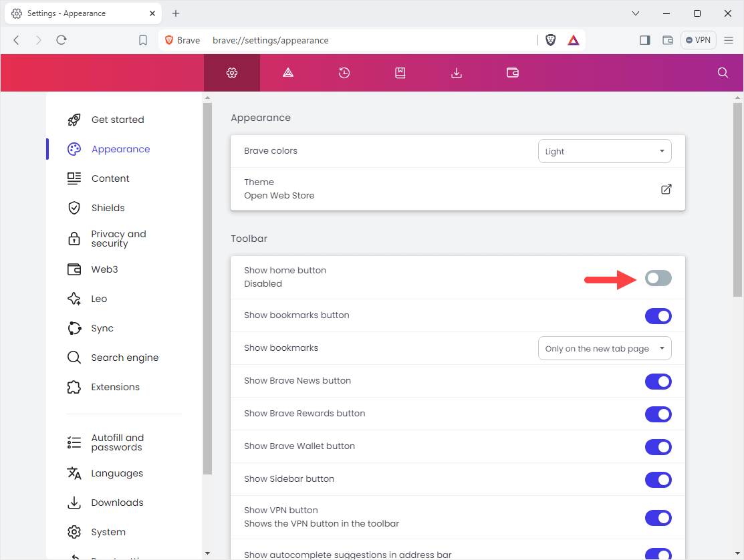Click the address bar URL field
This screenshot has height=560, width=744.
370,40
